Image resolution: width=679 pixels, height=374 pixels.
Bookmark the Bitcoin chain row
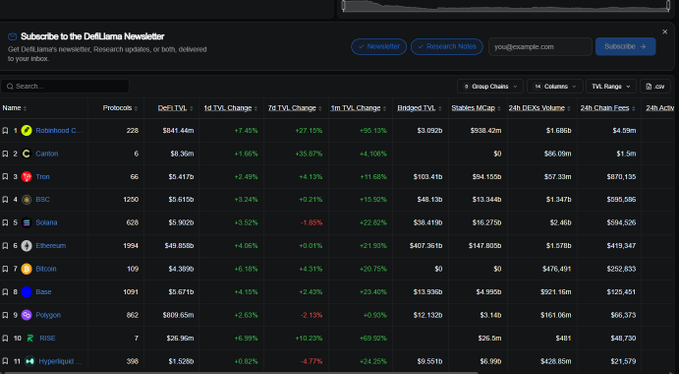[5, 269]
